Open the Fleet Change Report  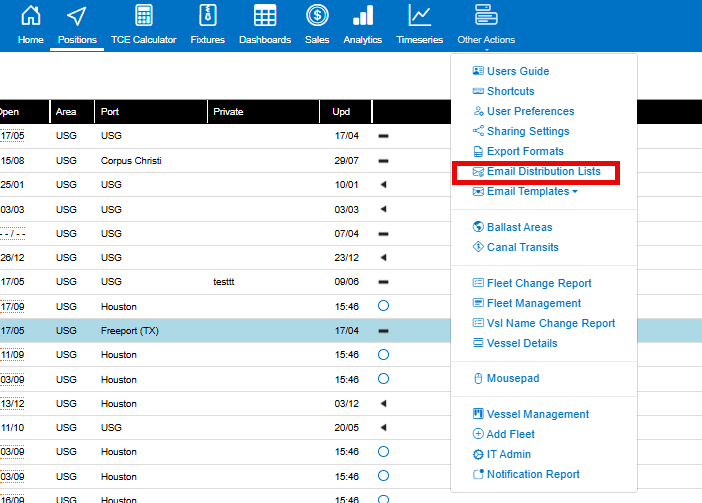[x=538, y=283]
